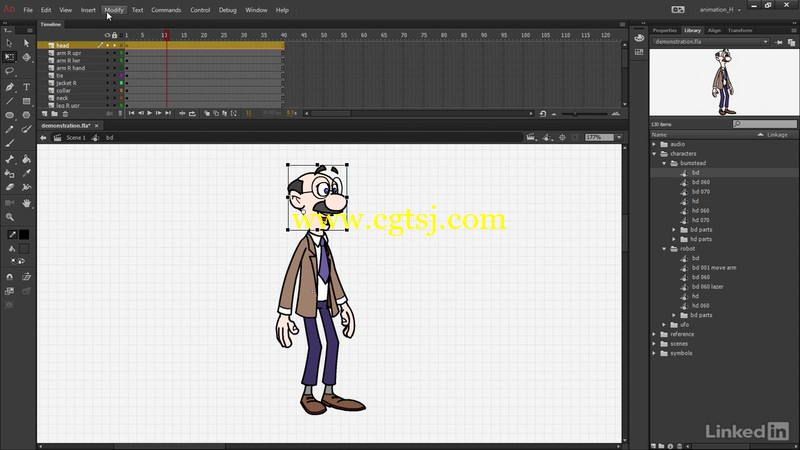Expand the audio folder in library

click(654, 144)
